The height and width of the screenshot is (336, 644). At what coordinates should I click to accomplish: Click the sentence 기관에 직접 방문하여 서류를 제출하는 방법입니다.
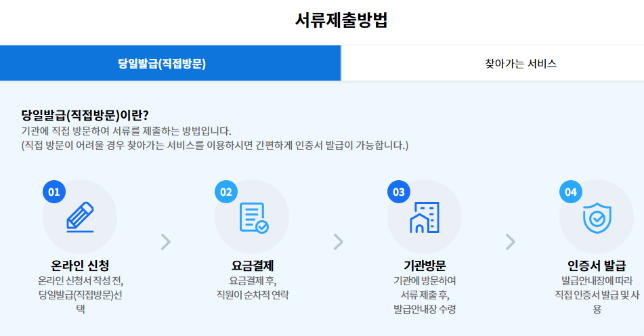[126, 131]
